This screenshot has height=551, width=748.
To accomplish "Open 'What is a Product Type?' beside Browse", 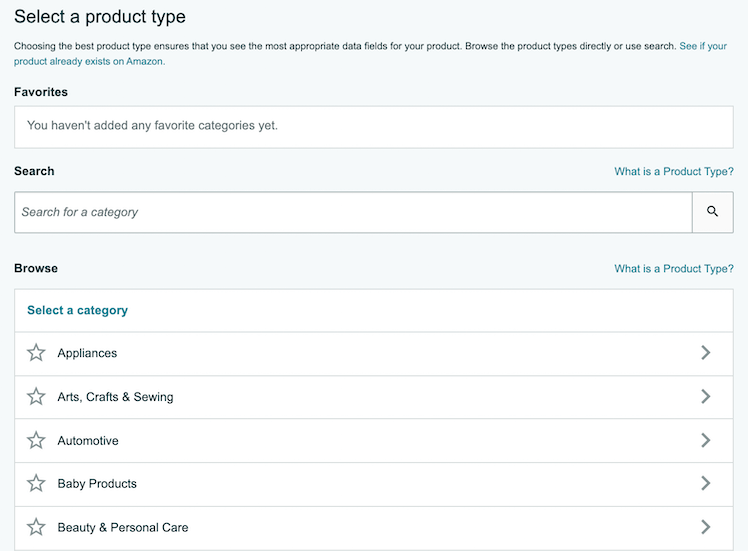I will point(673,269).
